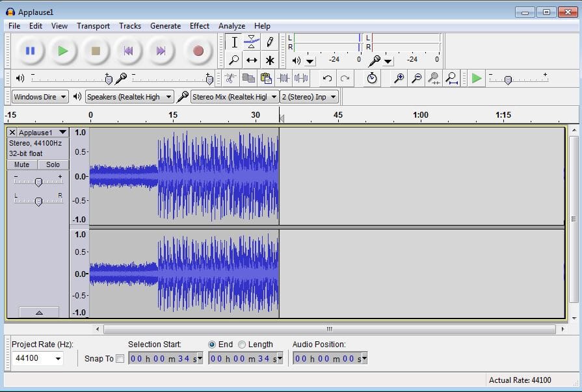Select the End radio button
This screenshot has height=392, width=582.
pos(212,345)
